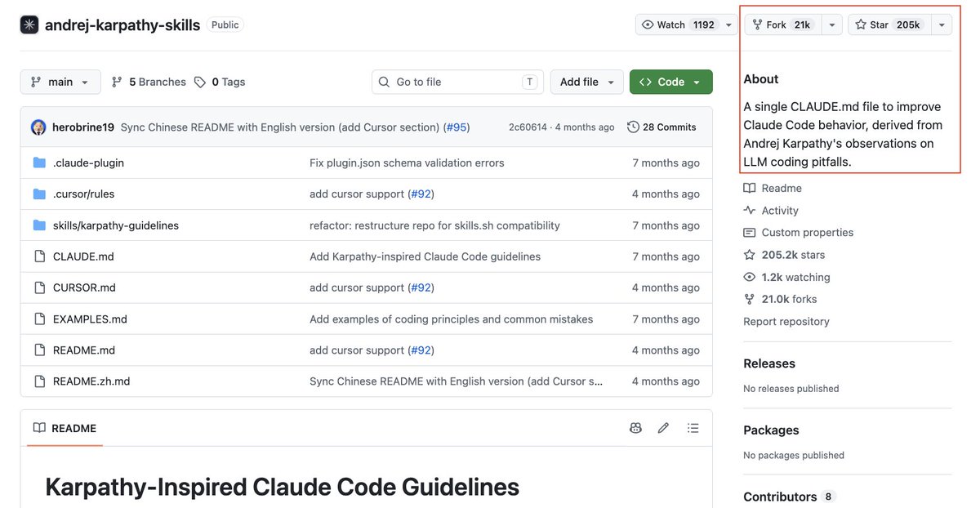Screen dimensions: 980x508
Task: Open the README.md file name
Action: (84, 350)
